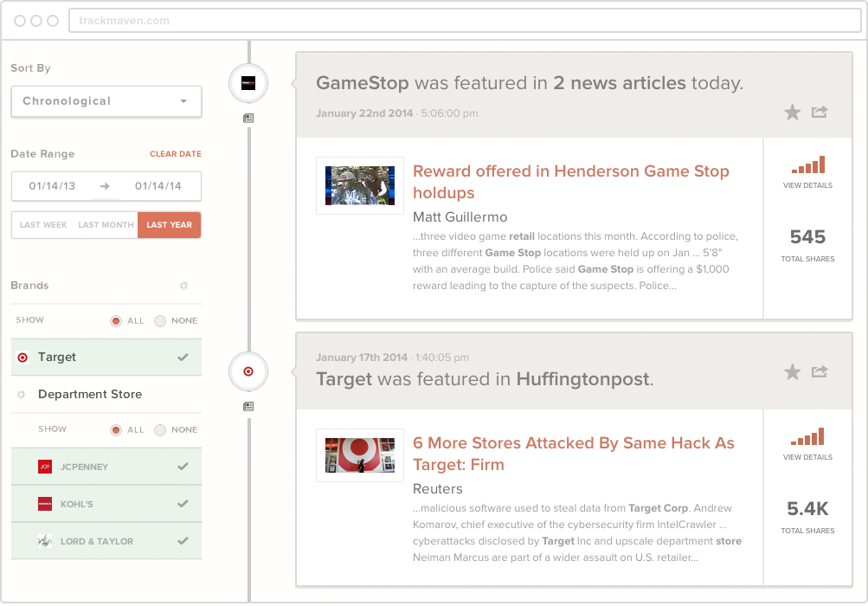Open bar chart icon for Henderson article
The image size is (868, 606).
[808, 164]
